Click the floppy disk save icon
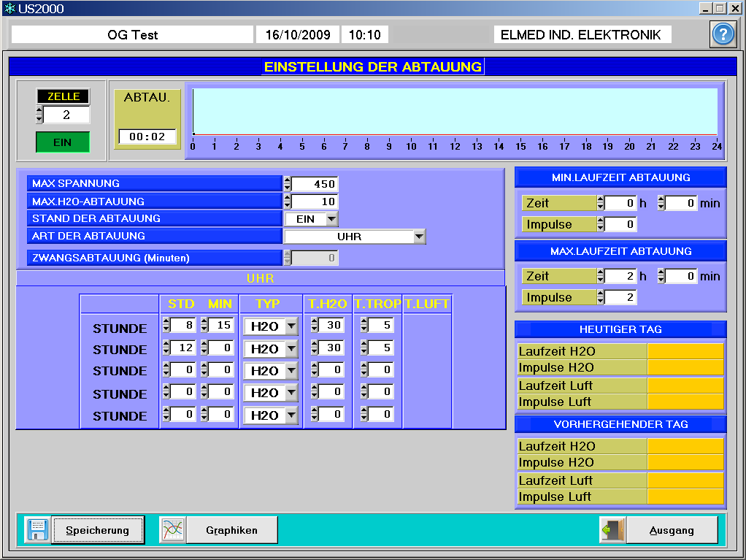This screenshot has width=746, height=560. coord(36,530)
